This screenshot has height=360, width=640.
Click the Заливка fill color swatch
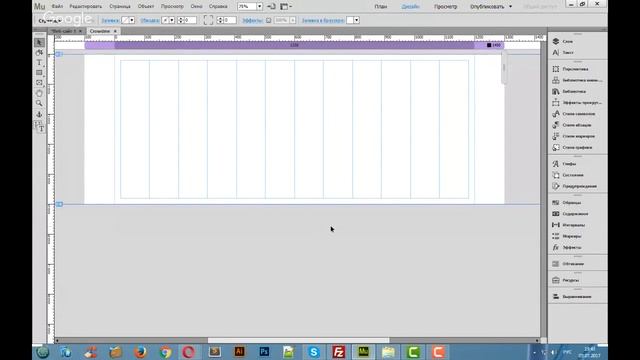[125, 20]
